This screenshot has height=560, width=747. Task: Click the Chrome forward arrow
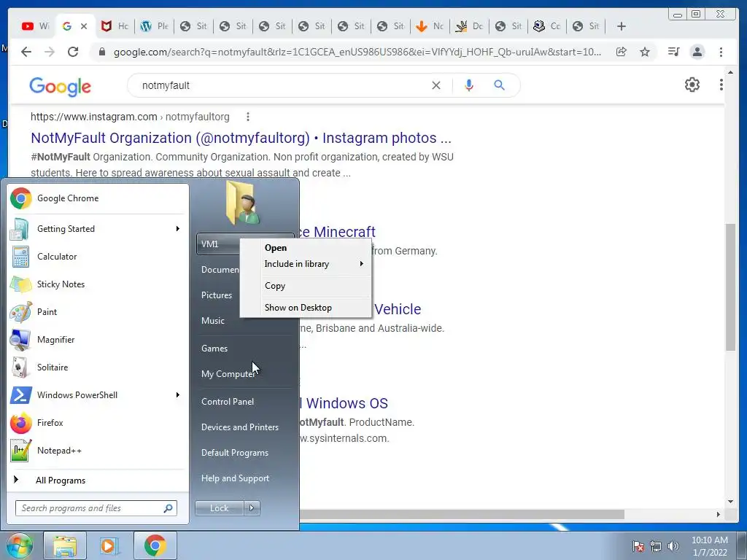pos(50,52)
